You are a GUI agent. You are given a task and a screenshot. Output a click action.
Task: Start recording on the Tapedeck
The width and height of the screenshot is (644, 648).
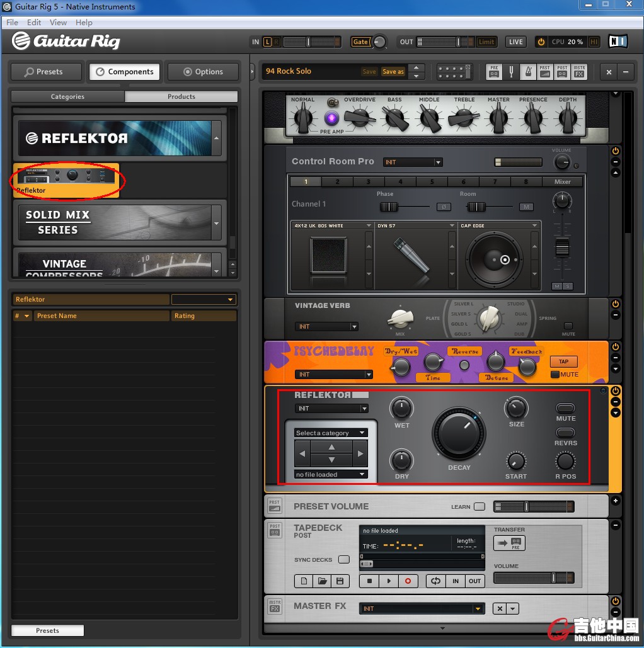tap(408, 581)
